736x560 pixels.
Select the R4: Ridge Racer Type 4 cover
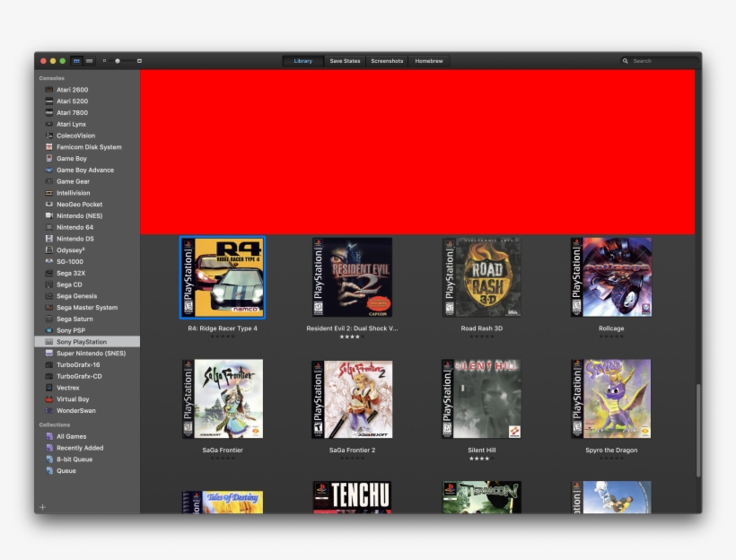coord(223,277)
